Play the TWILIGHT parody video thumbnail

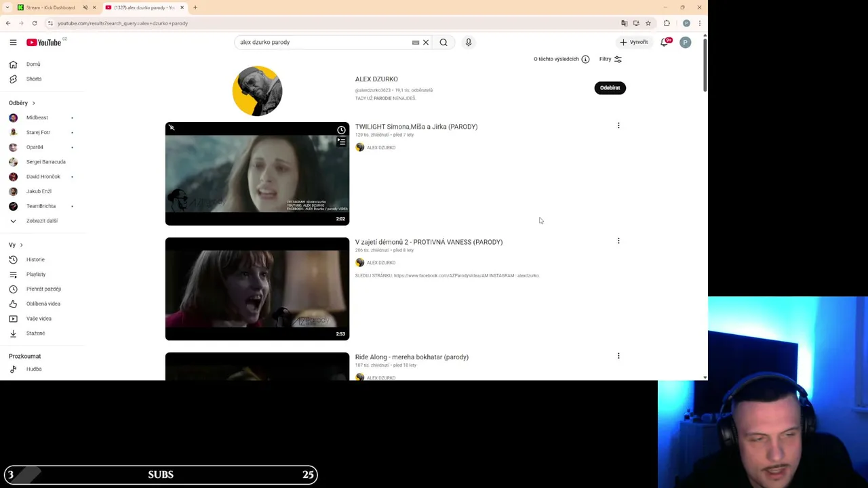pos(257,174)
